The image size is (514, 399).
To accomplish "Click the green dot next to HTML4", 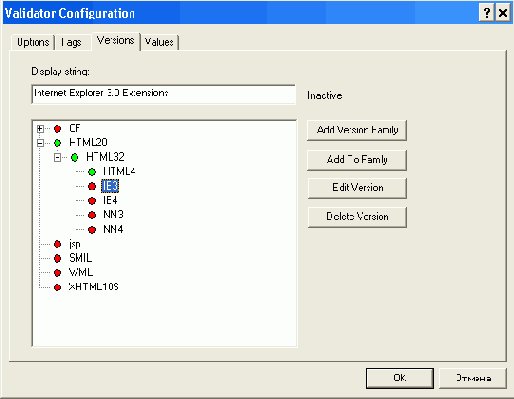I will (92, 172).
